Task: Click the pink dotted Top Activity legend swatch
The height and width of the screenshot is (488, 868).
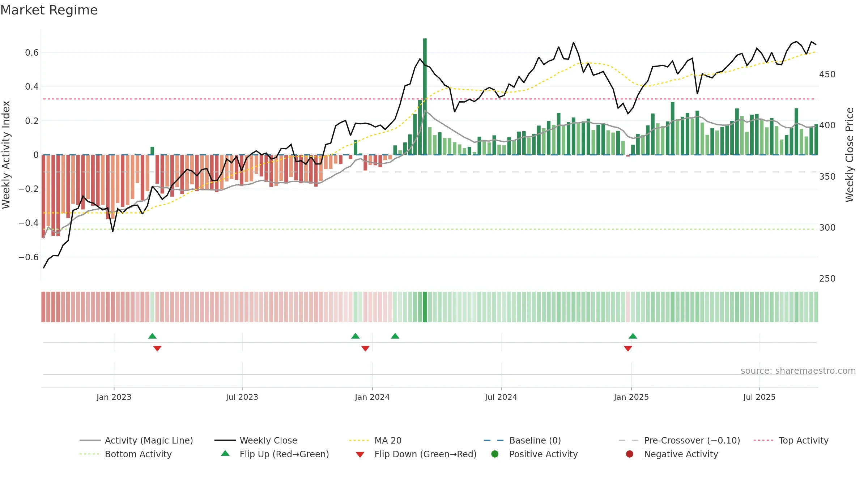Action: [x=764, y=440]
